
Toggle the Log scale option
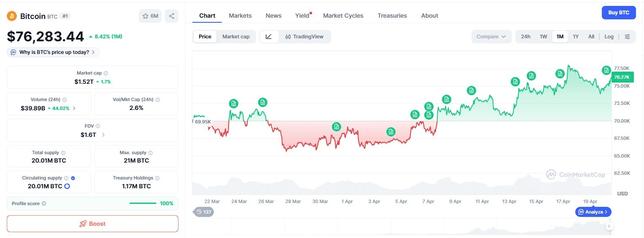(609, 37)
